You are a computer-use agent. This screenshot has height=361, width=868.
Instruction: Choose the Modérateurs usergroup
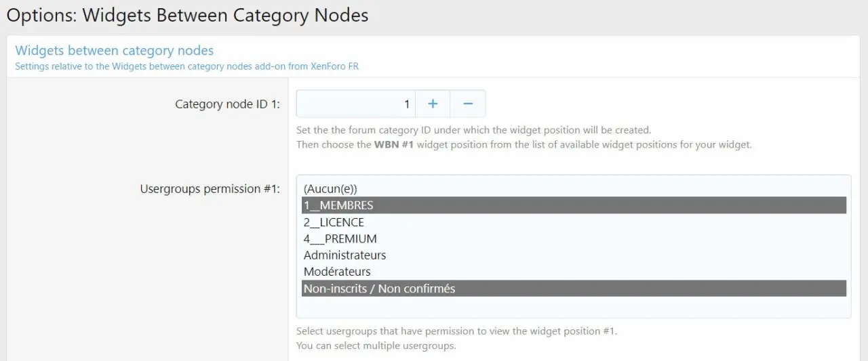pyautogui.click(x=337, y=272)
